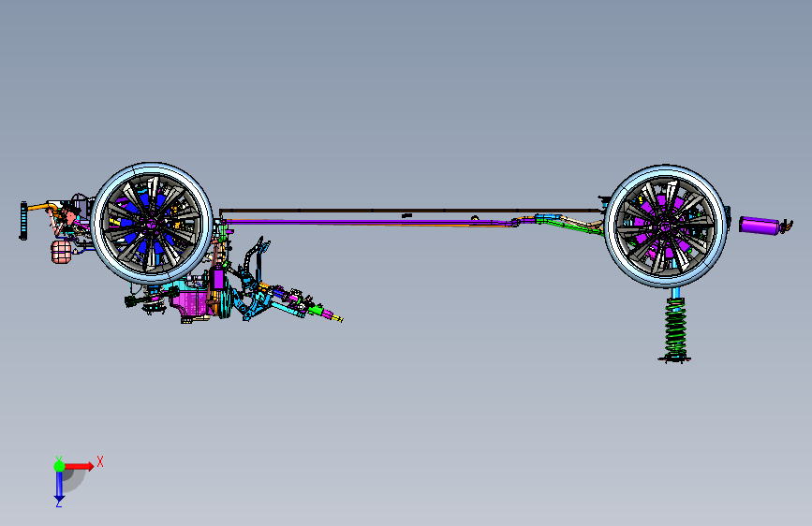Select the purple rear muffler
The width and height of the screenshot is (812, 526).
pyautogui.click(x=760, y=226)
